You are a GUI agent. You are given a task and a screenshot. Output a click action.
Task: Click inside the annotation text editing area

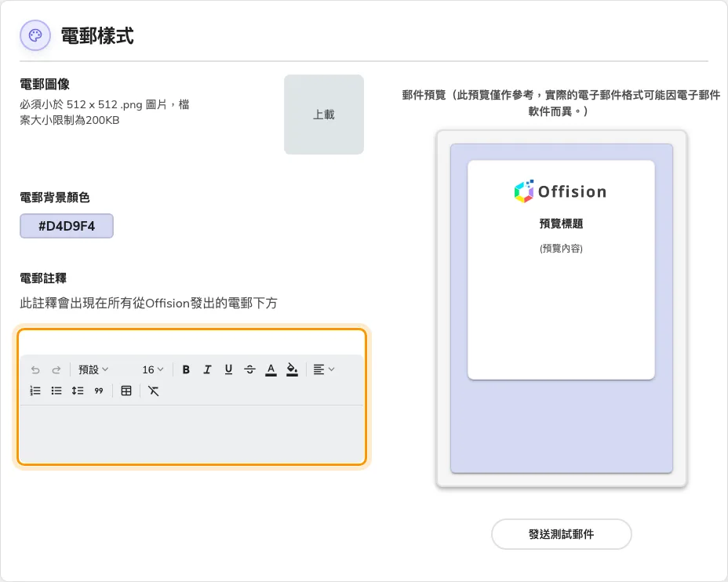tap(191, 435)
